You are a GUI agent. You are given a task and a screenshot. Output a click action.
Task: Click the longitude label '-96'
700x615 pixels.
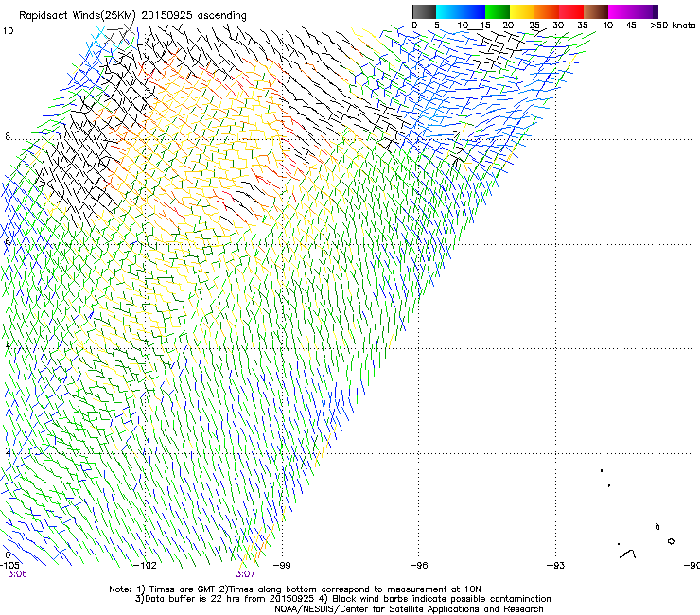(x=419, y=565)
